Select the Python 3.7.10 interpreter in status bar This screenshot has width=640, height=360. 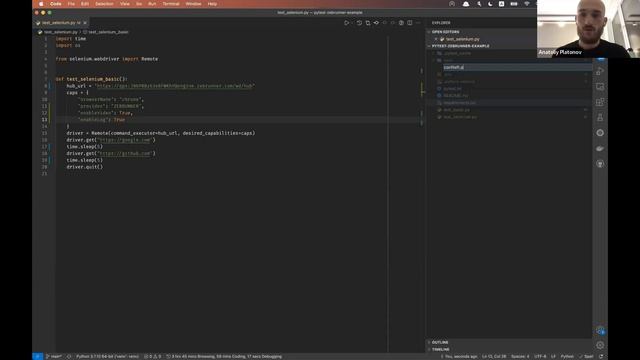[x=107, y=356]
